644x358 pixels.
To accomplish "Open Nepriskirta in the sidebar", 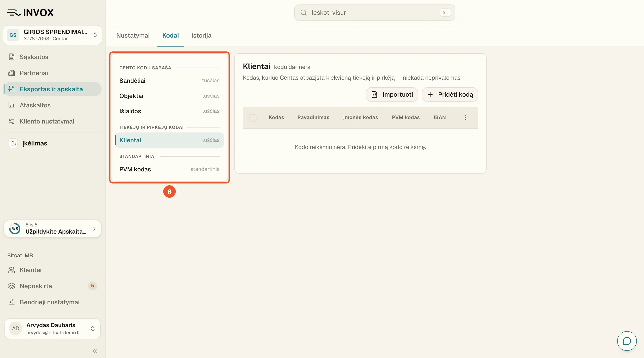I will coord(53,286).
